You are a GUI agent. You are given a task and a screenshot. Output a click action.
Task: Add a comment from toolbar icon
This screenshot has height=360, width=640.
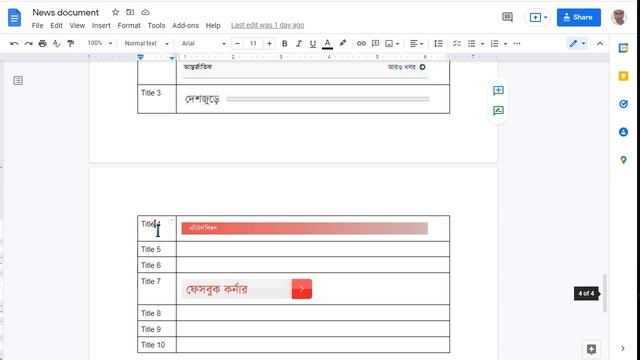376,43
